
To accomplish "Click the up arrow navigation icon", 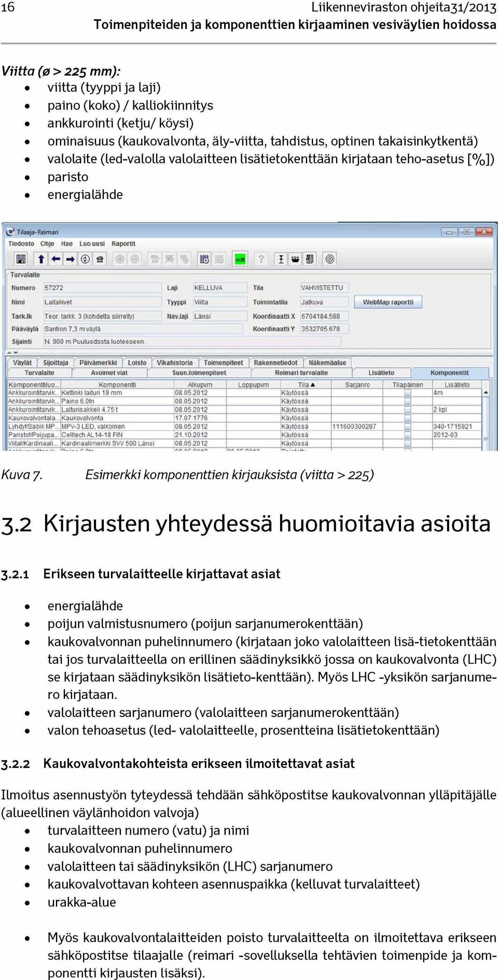I will tap(41, 259).
